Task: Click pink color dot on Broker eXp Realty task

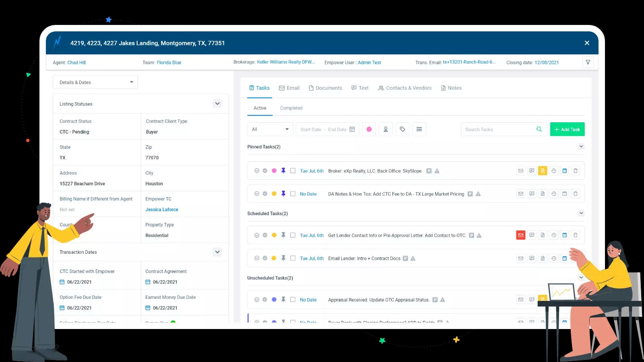Action: (274, 171)
